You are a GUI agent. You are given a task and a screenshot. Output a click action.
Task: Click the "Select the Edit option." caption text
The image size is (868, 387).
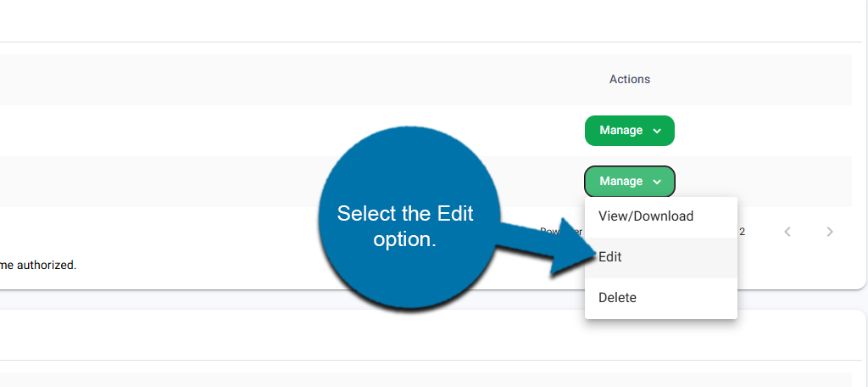coord(404,226)
